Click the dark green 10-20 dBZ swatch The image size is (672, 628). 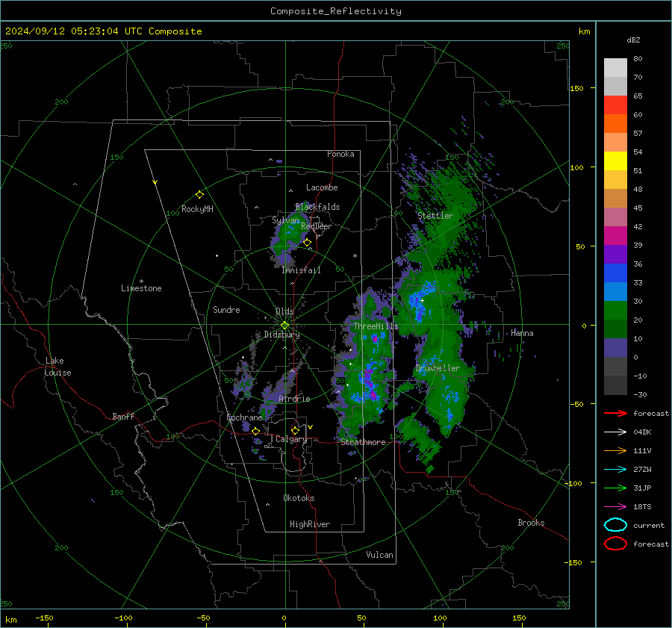(615, 329)
